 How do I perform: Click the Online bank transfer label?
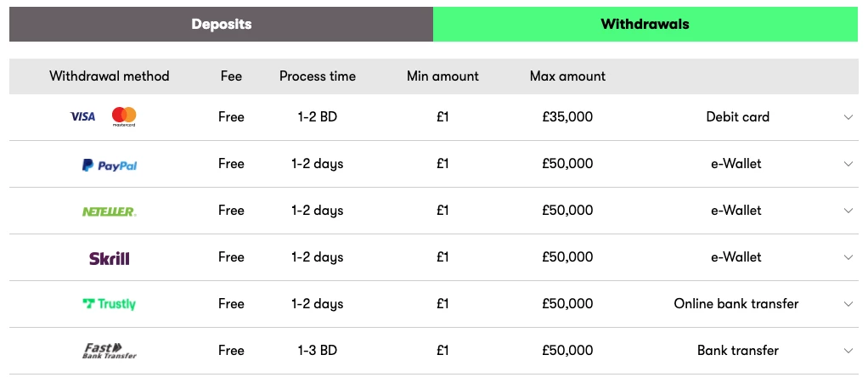[736, 304]
